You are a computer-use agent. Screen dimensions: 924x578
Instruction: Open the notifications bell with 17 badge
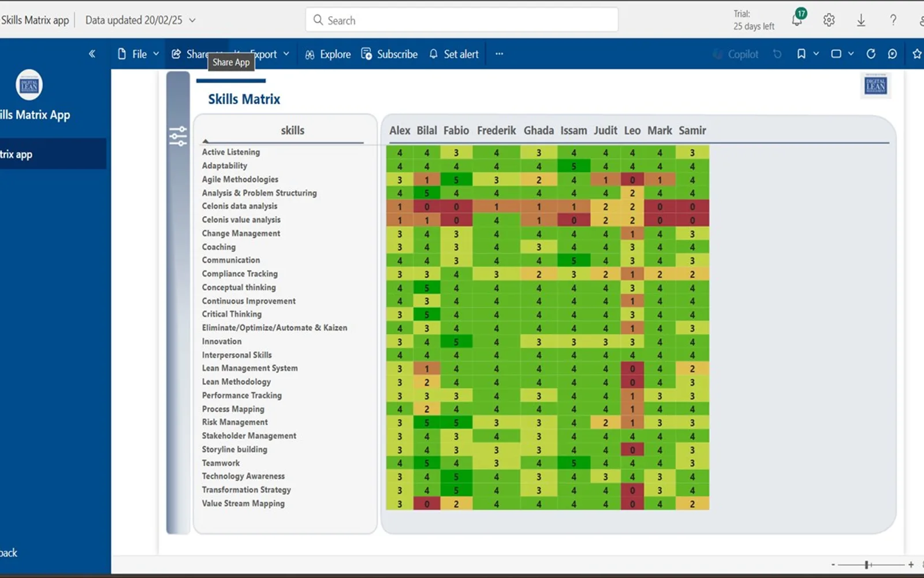pos(798,20)
